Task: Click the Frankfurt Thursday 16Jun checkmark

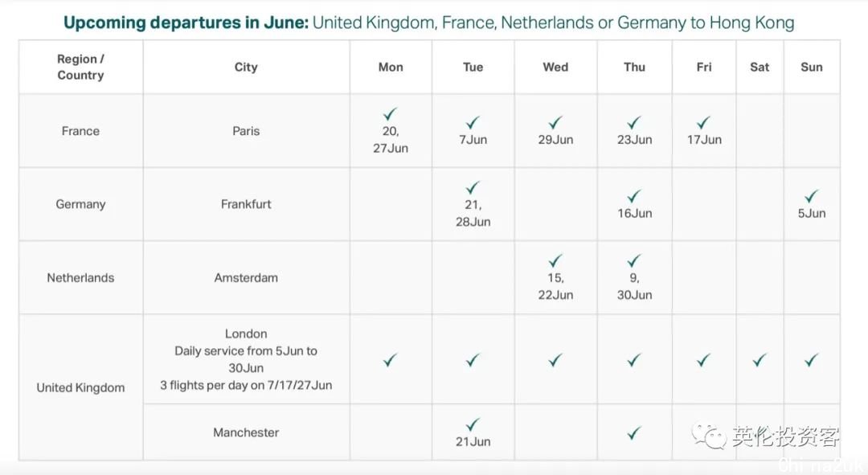Action: click(x=634, y=196)
